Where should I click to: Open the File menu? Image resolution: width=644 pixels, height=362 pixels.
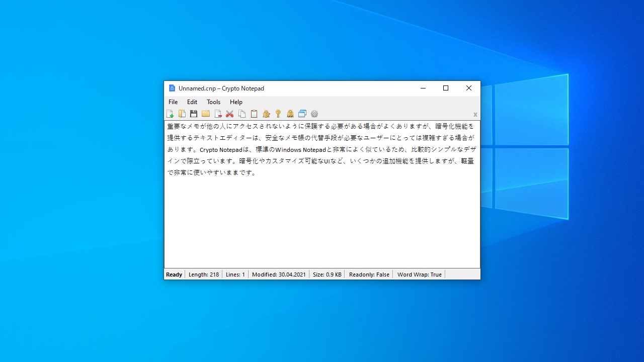[x=173, y=102]
